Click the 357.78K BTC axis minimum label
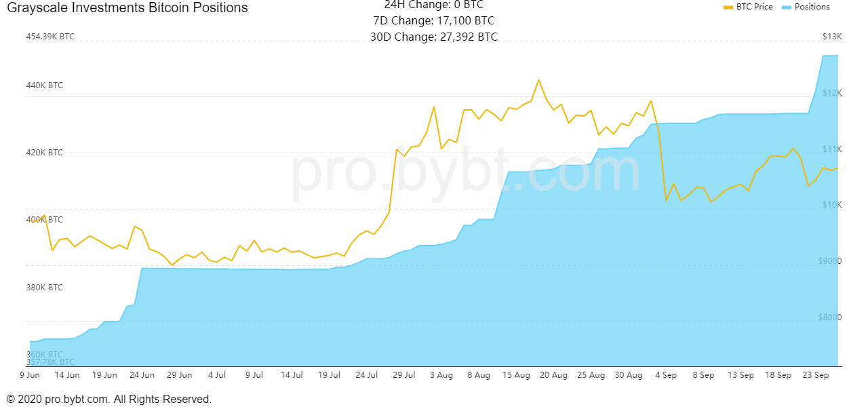Viewport: 868px width, 407px height. point(50,362)
